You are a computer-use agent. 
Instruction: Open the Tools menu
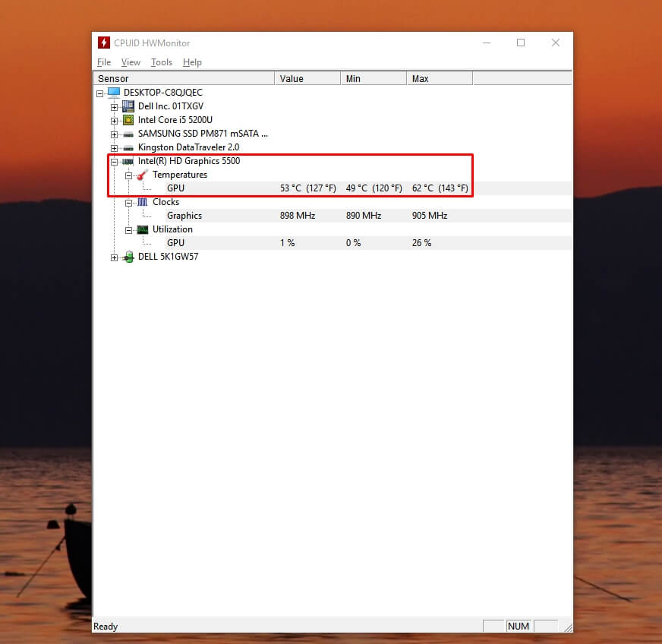click(x=161, y=62)
